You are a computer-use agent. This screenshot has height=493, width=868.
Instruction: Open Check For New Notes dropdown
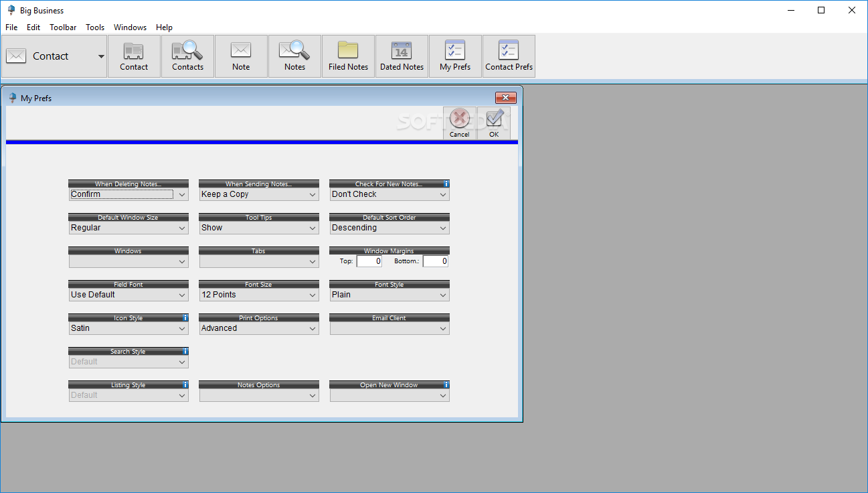coord(389,194)
